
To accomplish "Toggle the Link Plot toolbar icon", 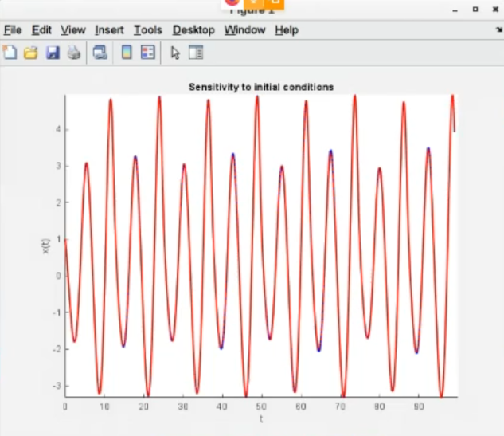I will click(100, 53).
